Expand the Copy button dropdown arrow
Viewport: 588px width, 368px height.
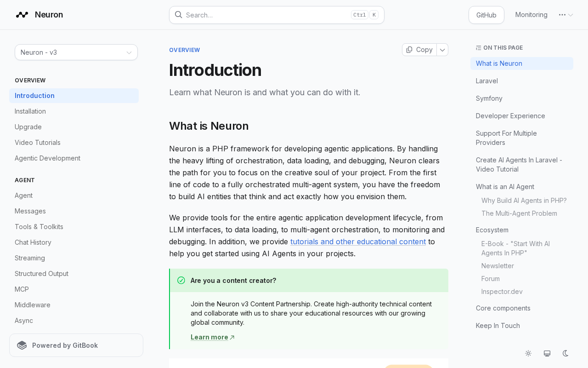(442, 50)
